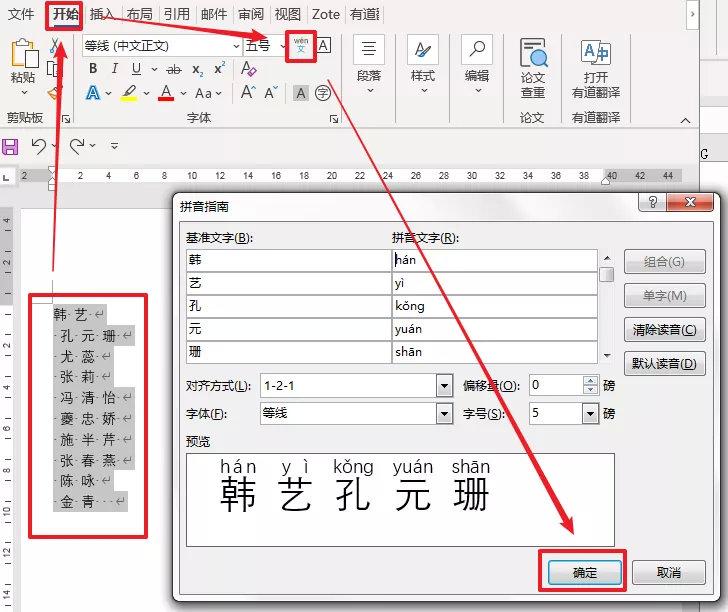Open the font size 五号 dropdown
Screen dimensions: 728x612
282,46
